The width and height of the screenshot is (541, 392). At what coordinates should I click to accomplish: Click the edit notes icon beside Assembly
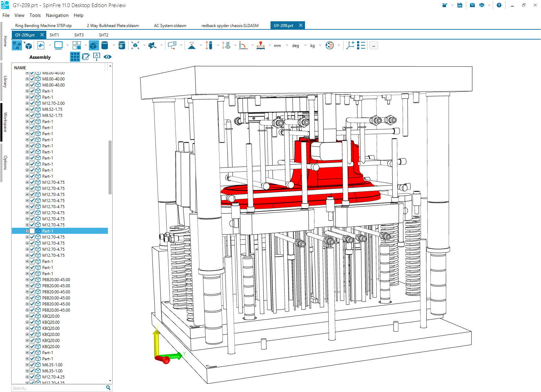point(86,57)
